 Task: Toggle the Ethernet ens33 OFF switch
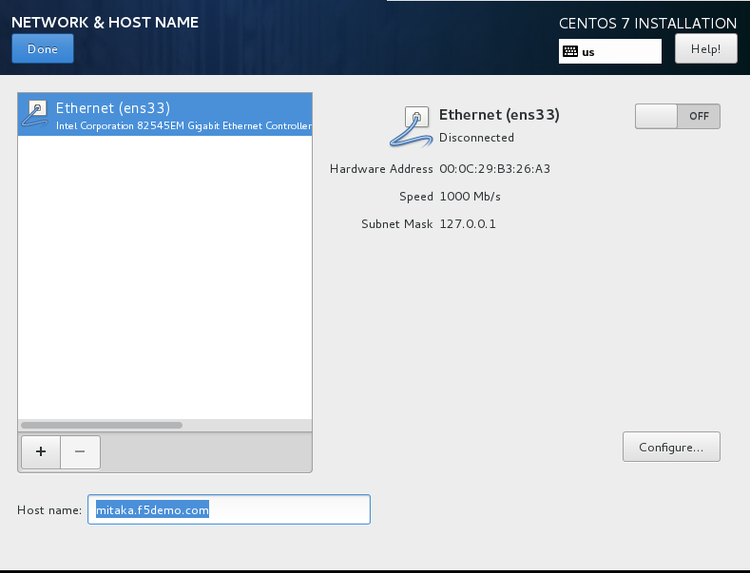[x=677, y=116]
